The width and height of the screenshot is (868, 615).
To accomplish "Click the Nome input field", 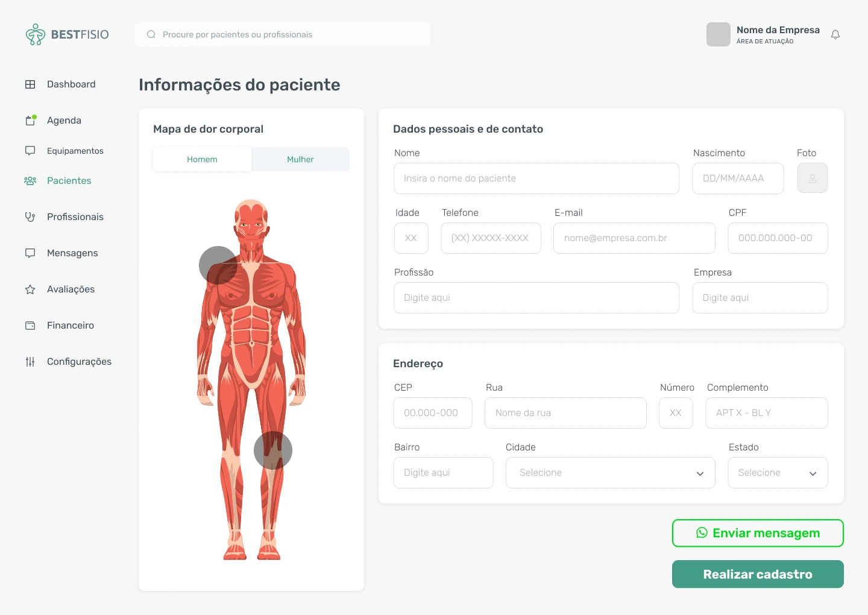I will (536, 178).
